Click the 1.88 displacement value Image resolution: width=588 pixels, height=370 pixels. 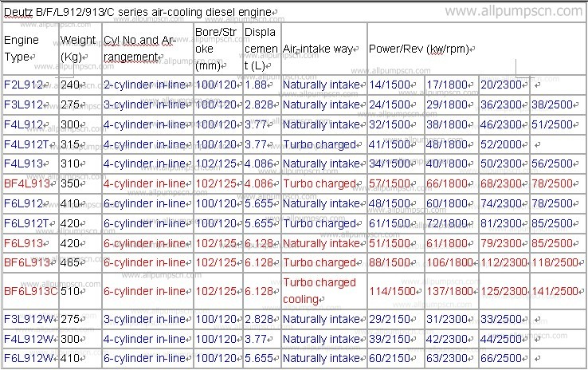coord(257,85)
